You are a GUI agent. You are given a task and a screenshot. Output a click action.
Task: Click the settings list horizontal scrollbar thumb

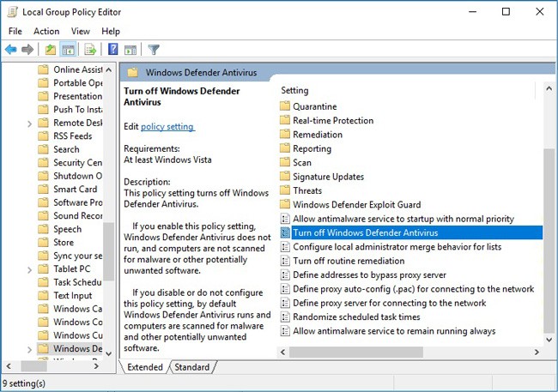356,353
